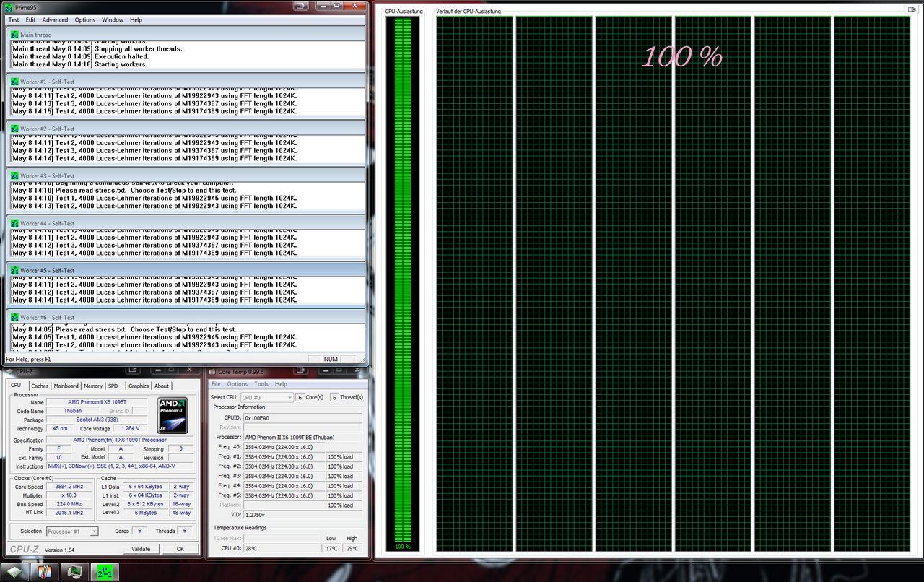
Task: Expand the Select CPU dropdown in Core Temp
Action: tap(266, 397)
